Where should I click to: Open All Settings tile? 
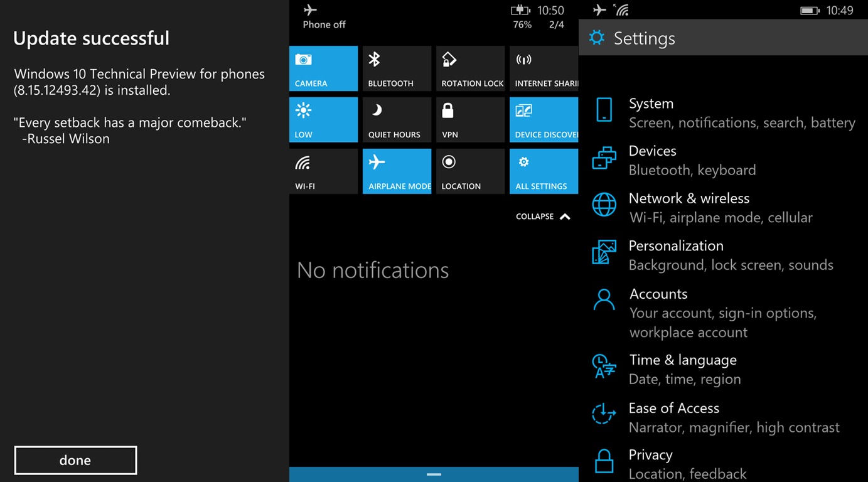coord(544,171)
